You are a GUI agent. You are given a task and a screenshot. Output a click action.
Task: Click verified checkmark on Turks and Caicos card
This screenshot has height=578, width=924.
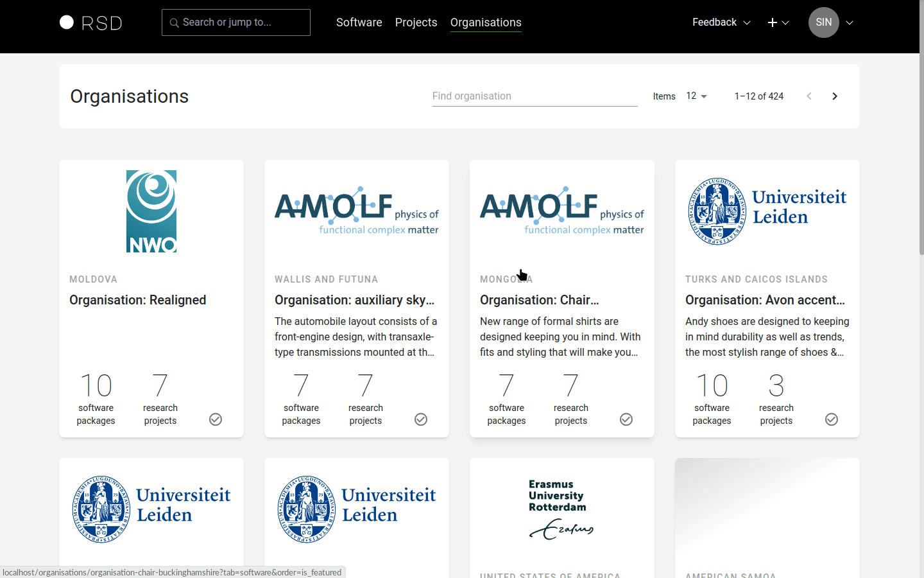click(832, 419)
